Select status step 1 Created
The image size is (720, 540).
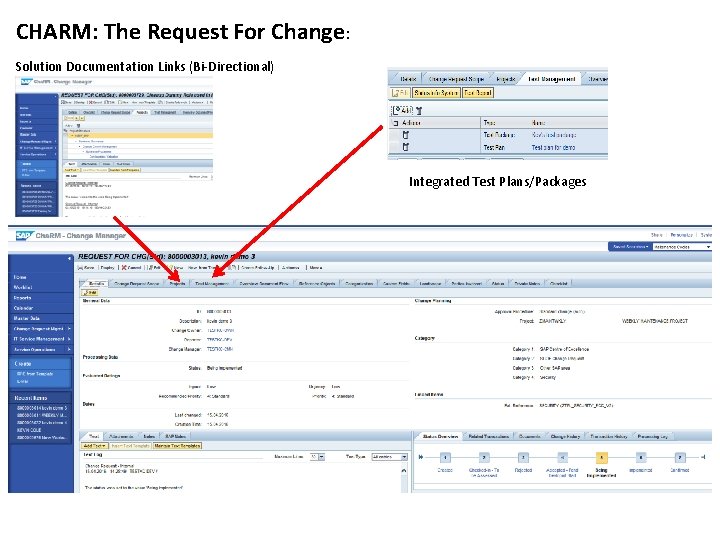pyautogui.click(x=445, y=457)
